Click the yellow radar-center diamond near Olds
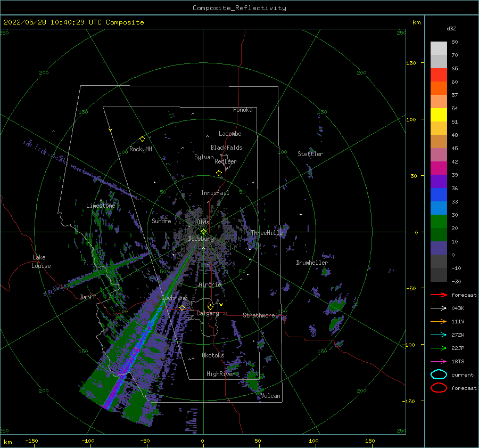 click(x=203, y=232)
